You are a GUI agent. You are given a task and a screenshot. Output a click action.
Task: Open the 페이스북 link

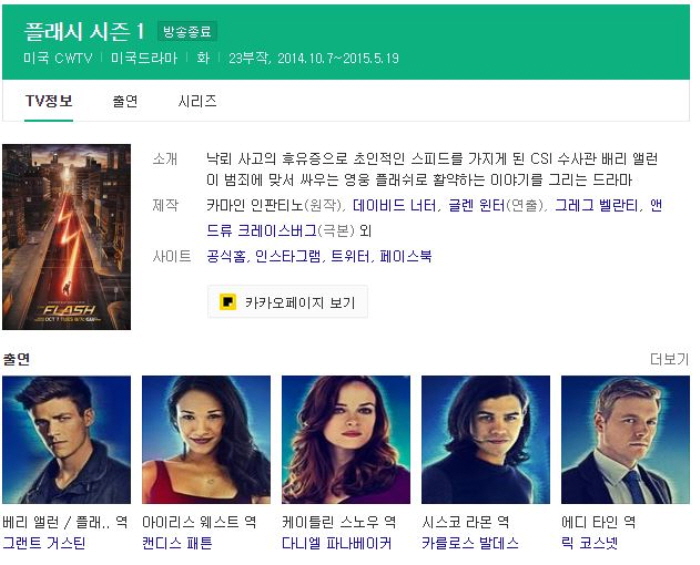(406, 256)
